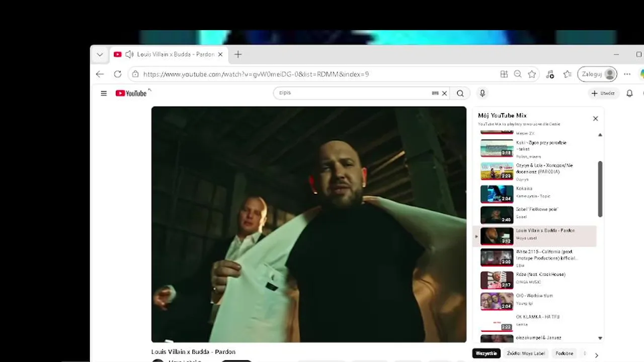The width and height of the screenshot is (644, 362).
Task: Click the YouTube search field
Action: coord(352,93)
